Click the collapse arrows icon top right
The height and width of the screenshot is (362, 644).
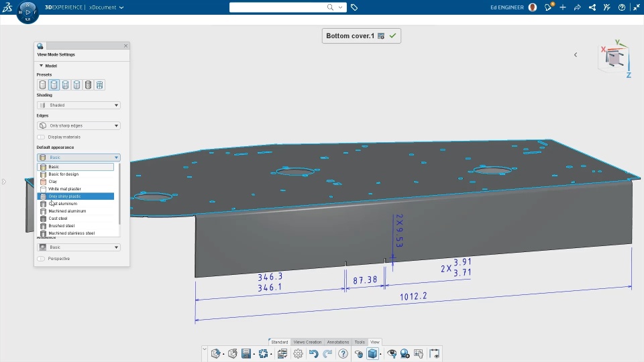(x=636, y=7)
